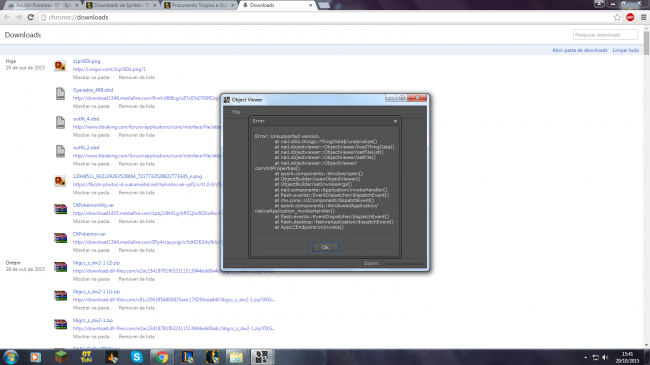Bookmark this page with the star icon
This screenshot has height=365, width=650.
[x=617, y=17]
